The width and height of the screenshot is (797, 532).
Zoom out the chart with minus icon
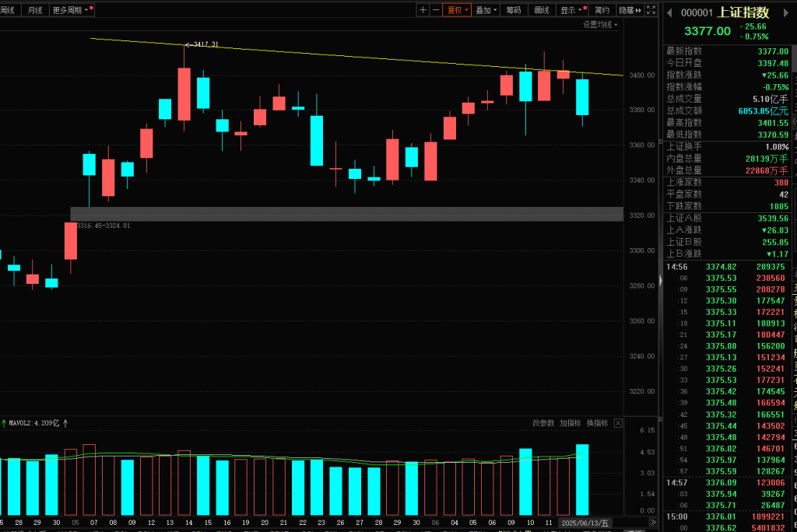436,9
